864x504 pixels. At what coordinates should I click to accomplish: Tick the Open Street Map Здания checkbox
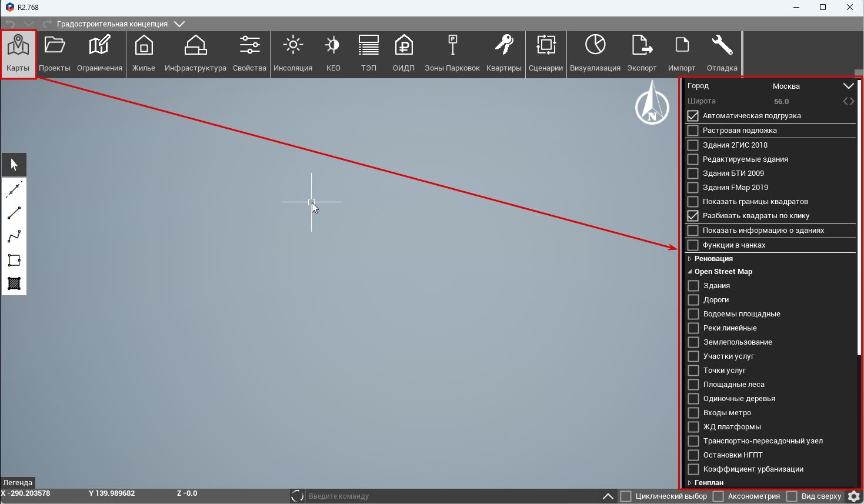click(693, 286)
